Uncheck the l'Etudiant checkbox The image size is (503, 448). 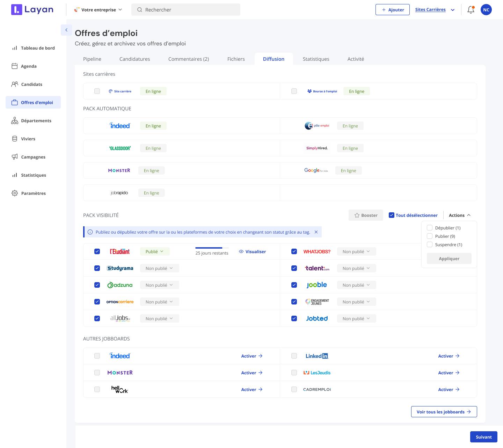click(97, 251)
